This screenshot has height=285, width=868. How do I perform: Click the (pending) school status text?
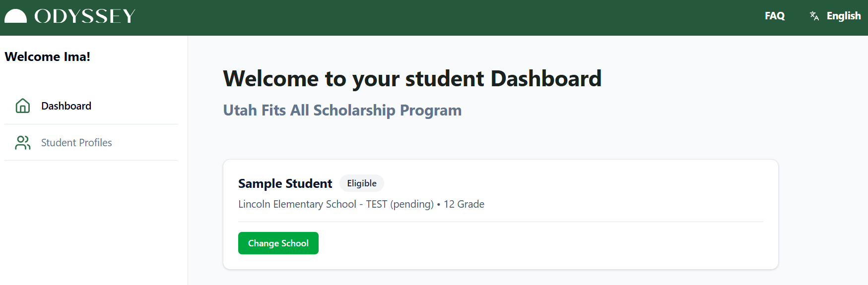click(x=412, y=204)
